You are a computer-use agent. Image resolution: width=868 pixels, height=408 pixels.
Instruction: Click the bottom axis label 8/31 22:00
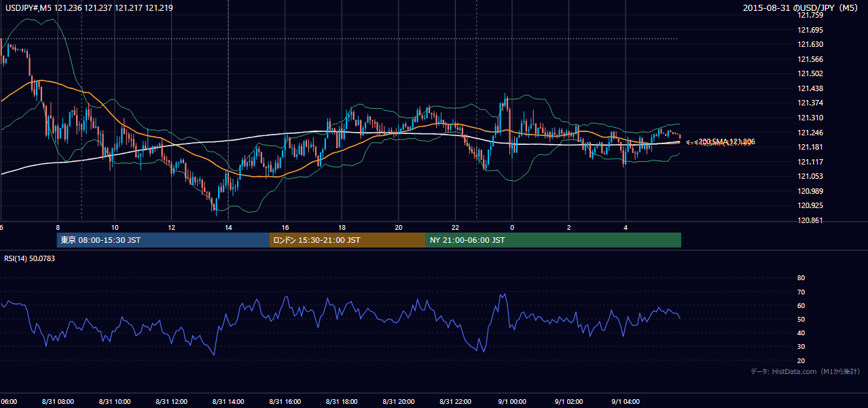click(x=455, y=402)
